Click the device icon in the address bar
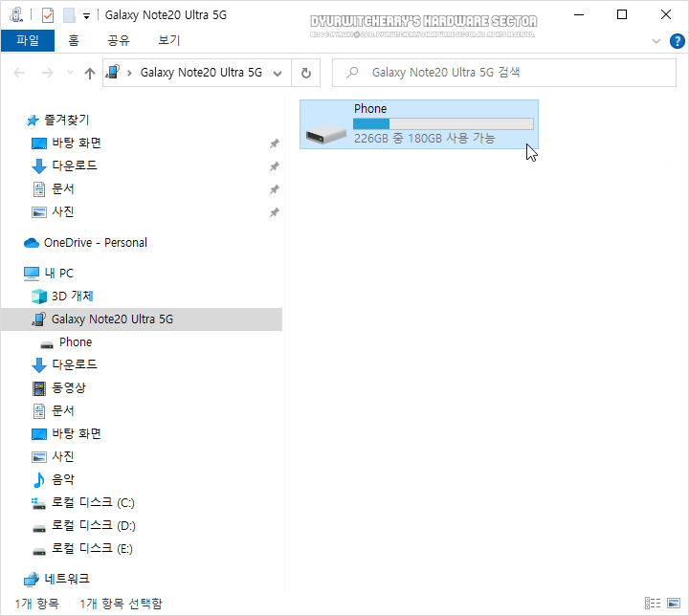This screenshot has height=616, width=689. click(x=113, y=72)
